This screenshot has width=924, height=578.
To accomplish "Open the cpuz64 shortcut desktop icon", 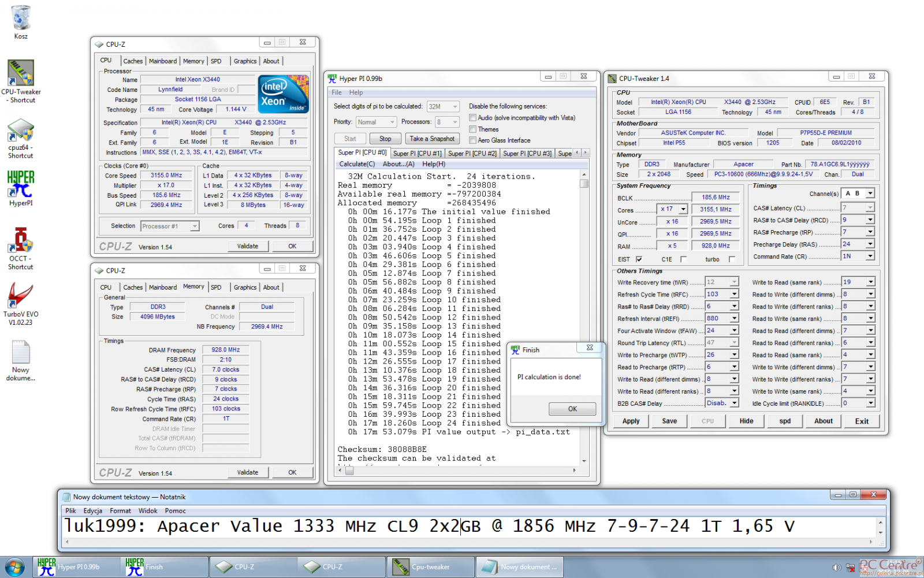I will pyautogui.click(x=21, y=131).
